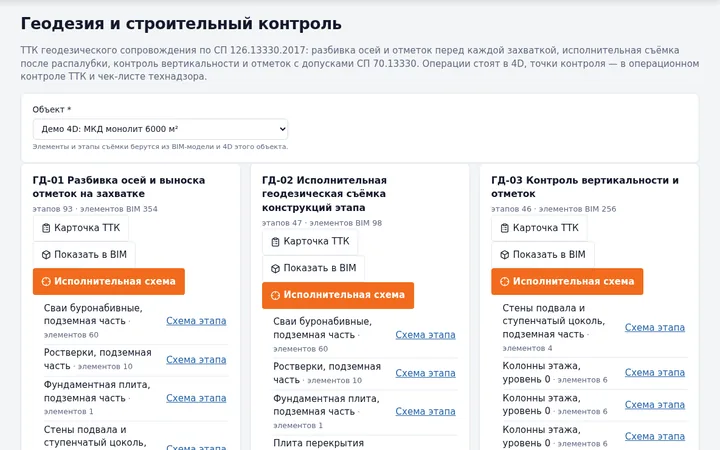Open Схема этапа for Ростверки in ГД-02
The image size is (720, 450).
click(x=425, y=373)
